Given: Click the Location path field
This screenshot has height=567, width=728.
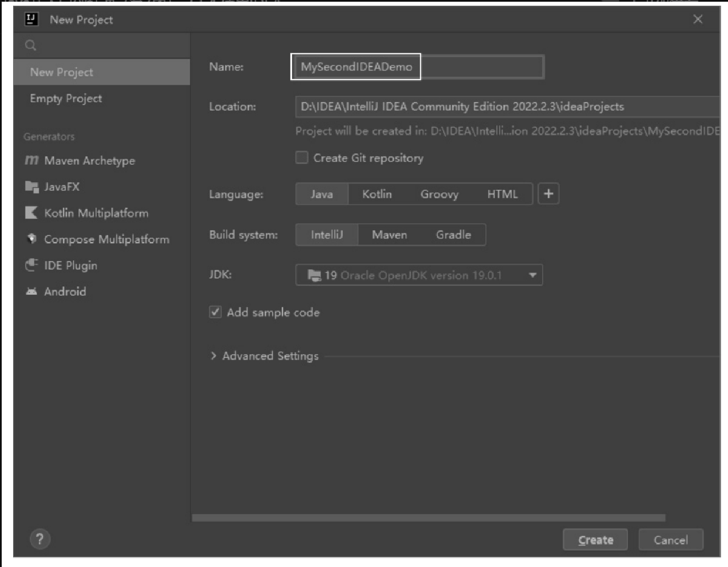Looking at the screenshot, I should [507, 106].
